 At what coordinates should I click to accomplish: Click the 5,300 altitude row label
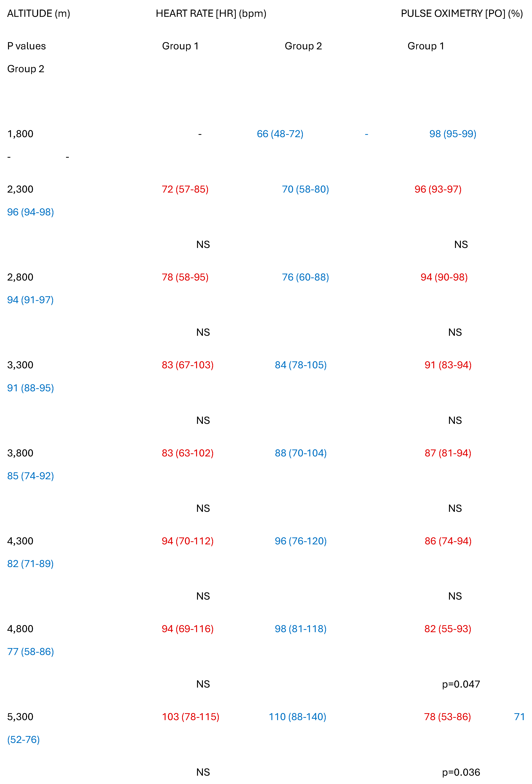pyautogui.click(x=20, y=717)
